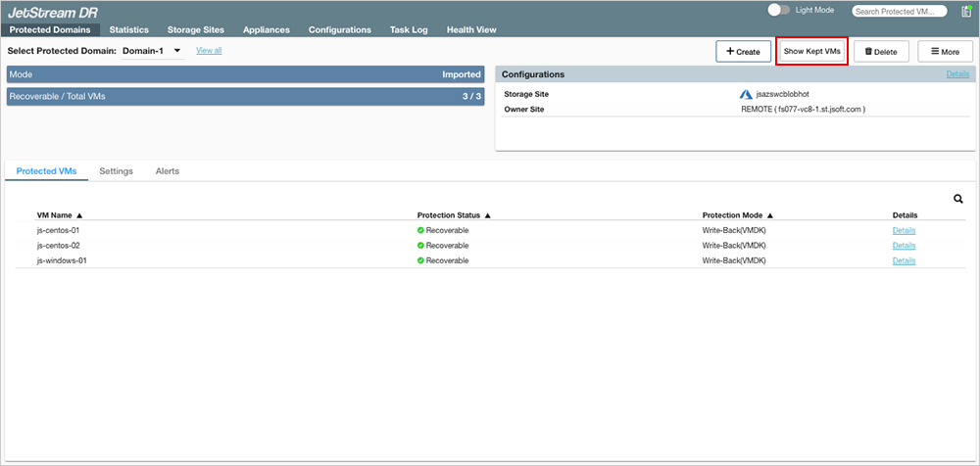Click green Recoverable status icon for js-centos-01

click(x=420, y=230)
